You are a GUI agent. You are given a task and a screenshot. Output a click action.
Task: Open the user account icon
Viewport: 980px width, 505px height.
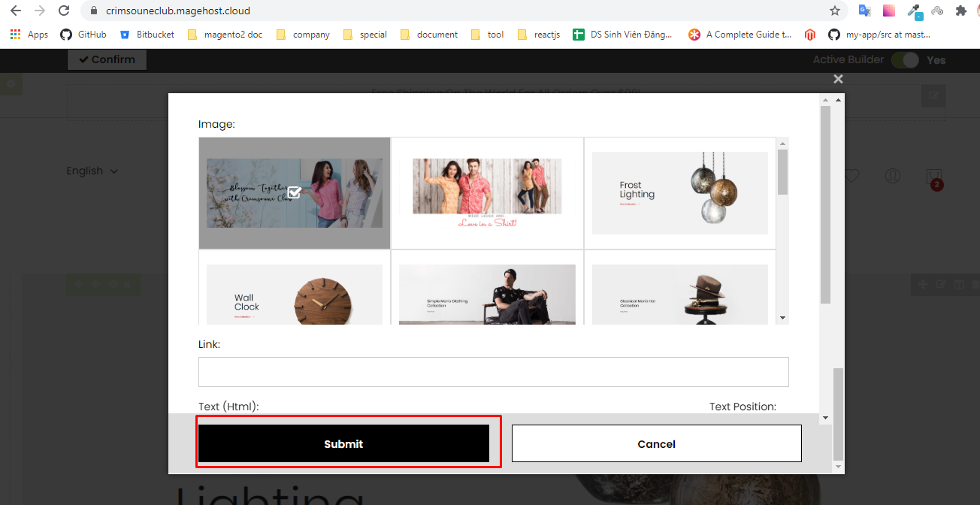[893, 176]
